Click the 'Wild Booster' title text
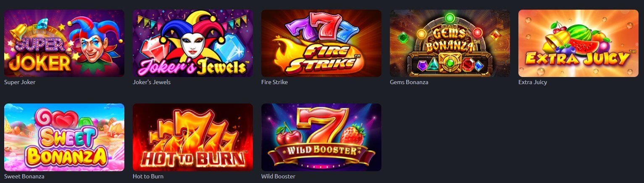Image resolution: width=644 pixels, height=183 pixels. [278, 176]
